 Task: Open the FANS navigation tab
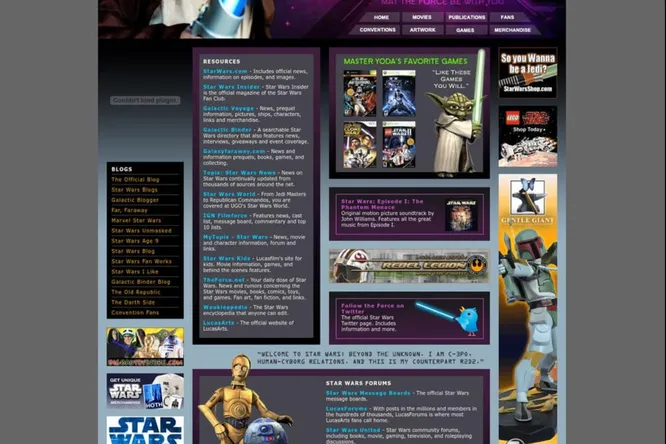coord(508,17)
